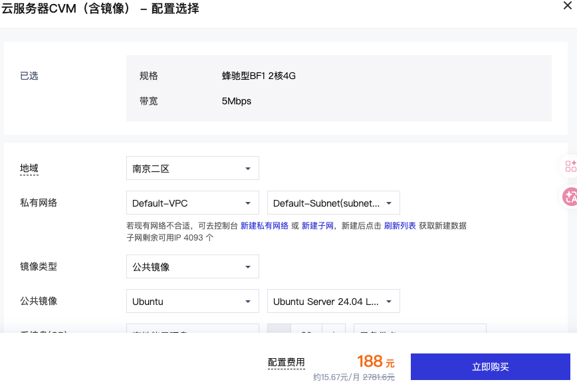Expand the 地域 dropdown showing 南京二区
This screenshot has height=392, width=577.
192,169
